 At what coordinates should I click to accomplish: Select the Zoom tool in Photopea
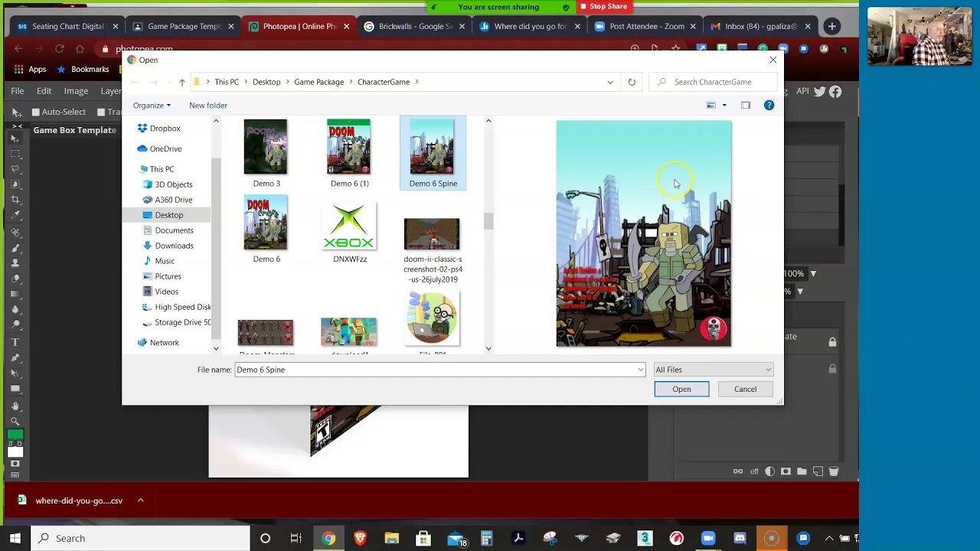(x=15, y=421)
